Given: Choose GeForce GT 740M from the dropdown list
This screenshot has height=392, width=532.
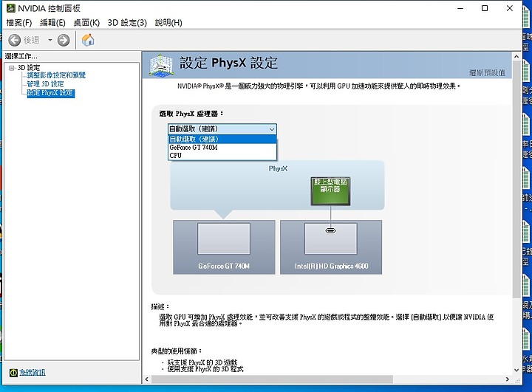Looking at the screenshot, I should (x=222, y=148).
